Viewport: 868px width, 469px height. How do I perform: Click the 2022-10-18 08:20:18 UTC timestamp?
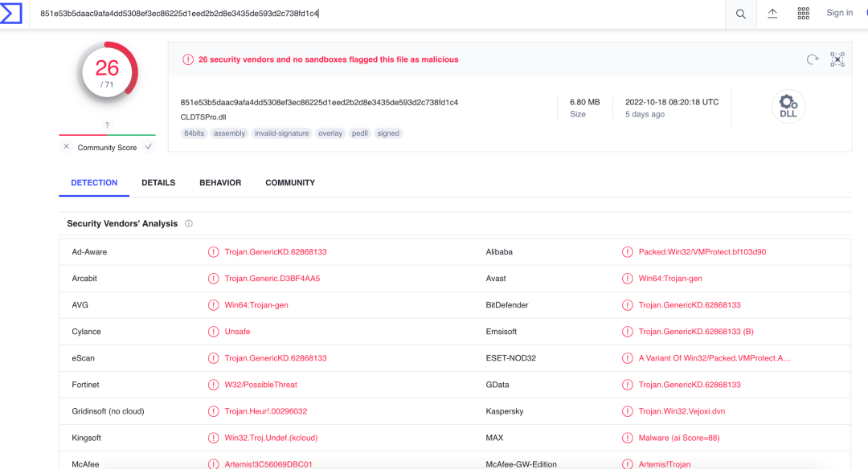pyautogui.click(x=672, y=102)
